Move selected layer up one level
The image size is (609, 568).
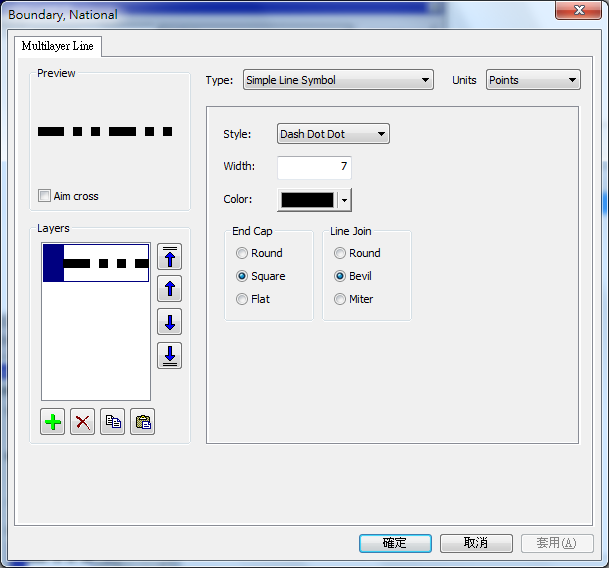click(169, 289)
